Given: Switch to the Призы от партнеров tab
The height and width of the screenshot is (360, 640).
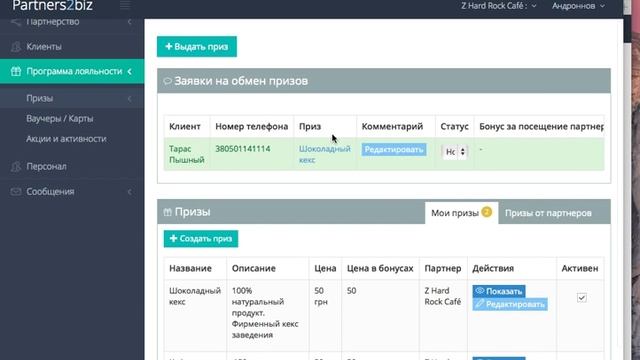Looking at the screenshot, I should point(548,213).
